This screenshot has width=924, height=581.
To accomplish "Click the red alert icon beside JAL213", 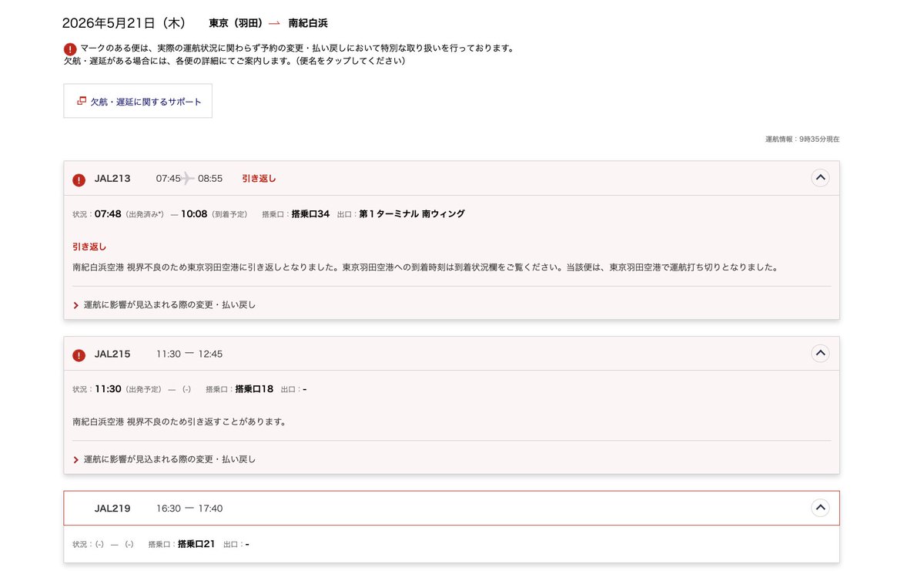I will [x=79, y=180].
